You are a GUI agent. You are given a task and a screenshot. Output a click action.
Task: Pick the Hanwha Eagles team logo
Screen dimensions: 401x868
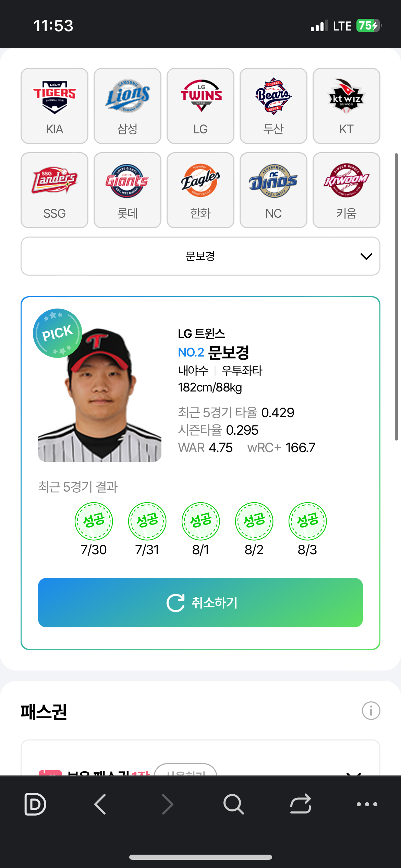coord(200,180)
